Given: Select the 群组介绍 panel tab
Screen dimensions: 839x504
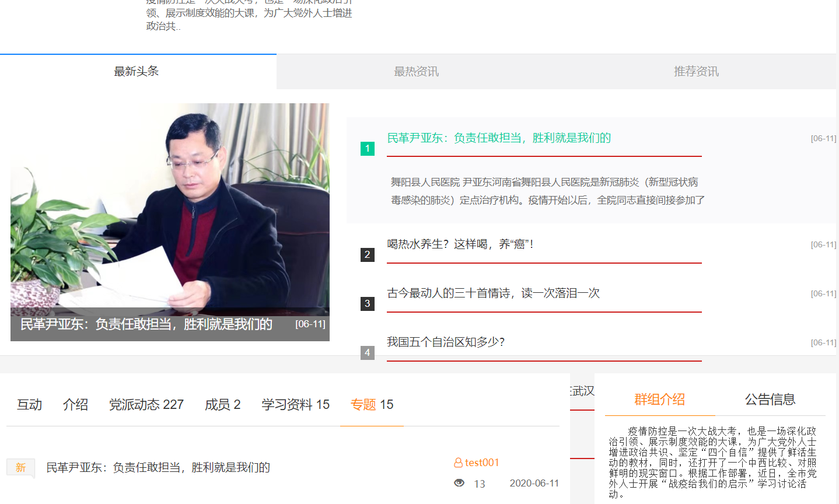Looking at the screenshot, I should point(659,400).
